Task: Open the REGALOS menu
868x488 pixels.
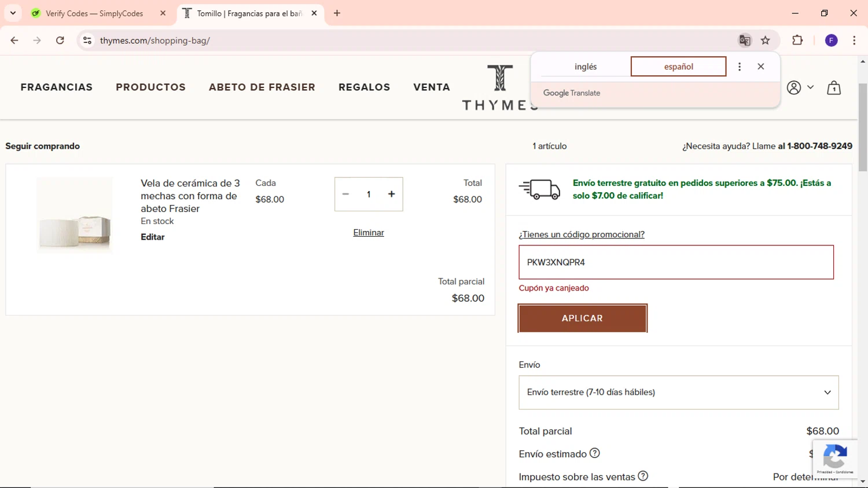Action: [x=365, y=87]
